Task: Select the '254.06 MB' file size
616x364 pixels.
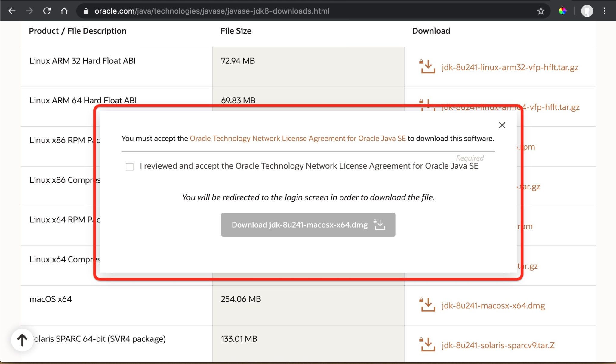Action: pos(241,299)
